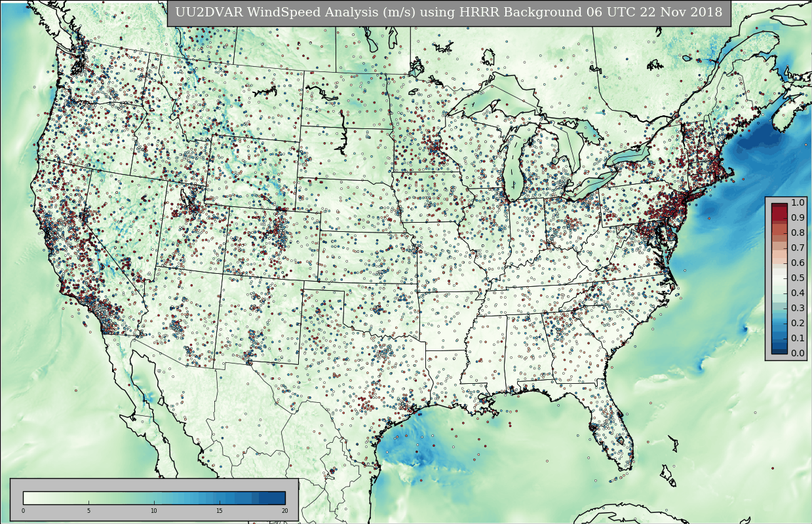The height and width of the screenshot is (524, 812).
Task: Click the UU2DVAR WindSpeed Analysis title text
Action: coord(449,12)
